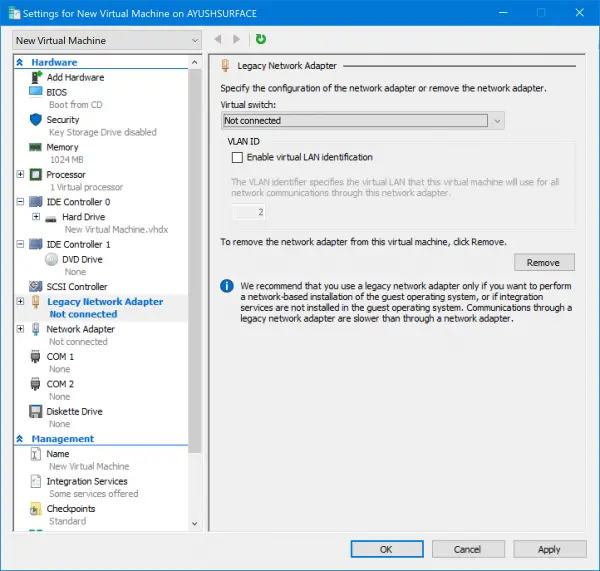
Task: Click '1024 MB' memory value
Action: tap(67, 160)
